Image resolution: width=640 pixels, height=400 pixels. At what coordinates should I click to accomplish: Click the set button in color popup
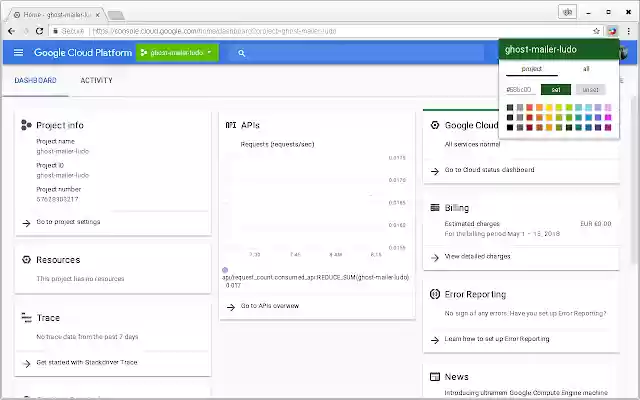[x=556, y=89]
